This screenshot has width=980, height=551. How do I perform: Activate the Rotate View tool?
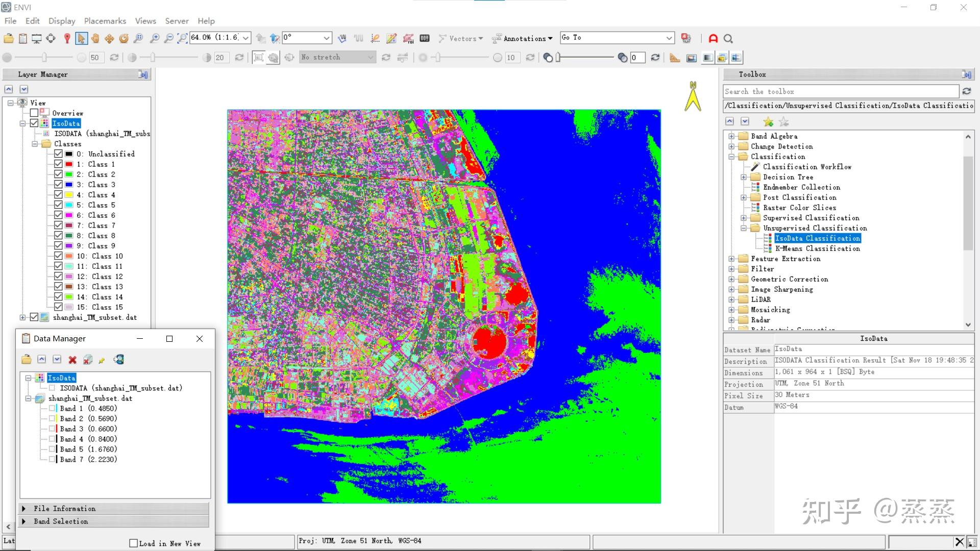[124, 38]
